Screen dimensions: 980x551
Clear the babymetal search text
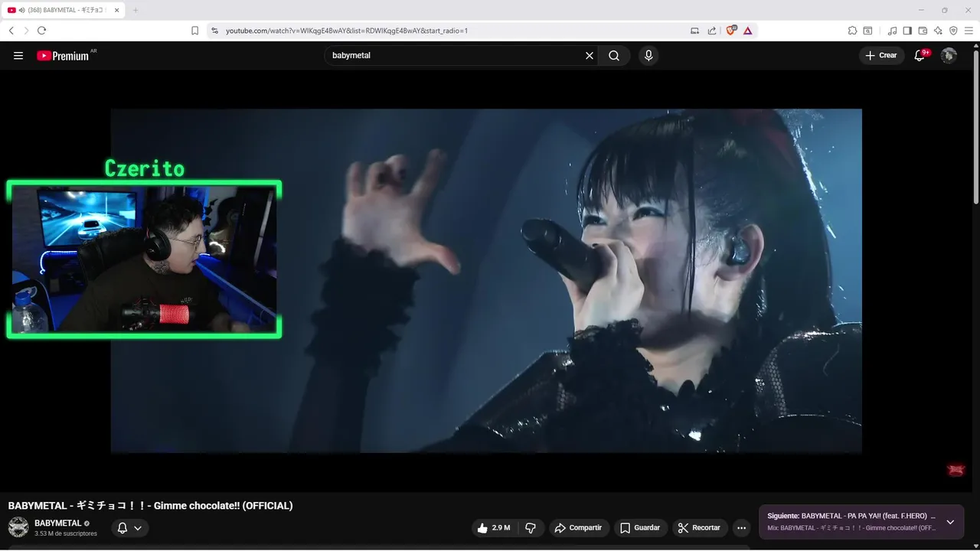(590, 55)
